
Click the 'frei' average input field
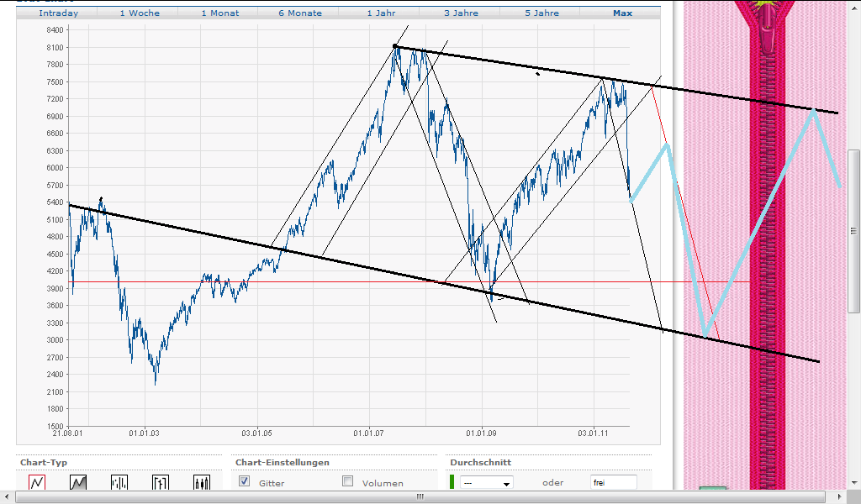coord(613,483)
